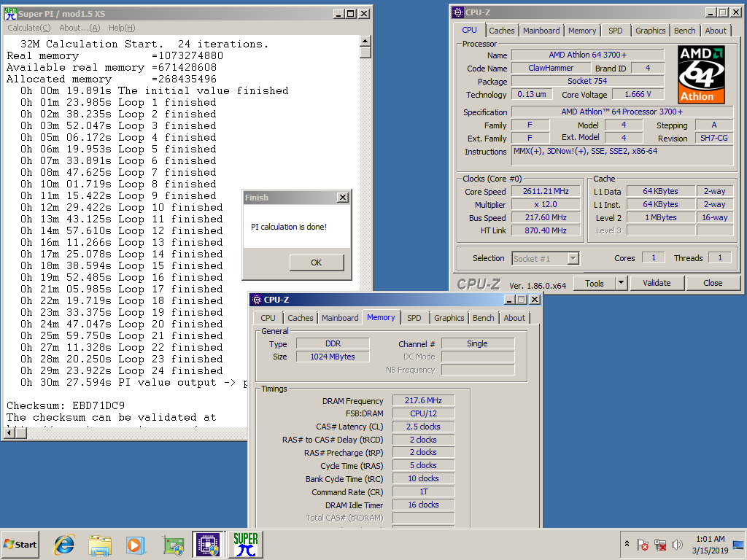Select About tab in lower CPU-Z window
The width and height of the screenshot is (747, 560).
coord(514,318)
